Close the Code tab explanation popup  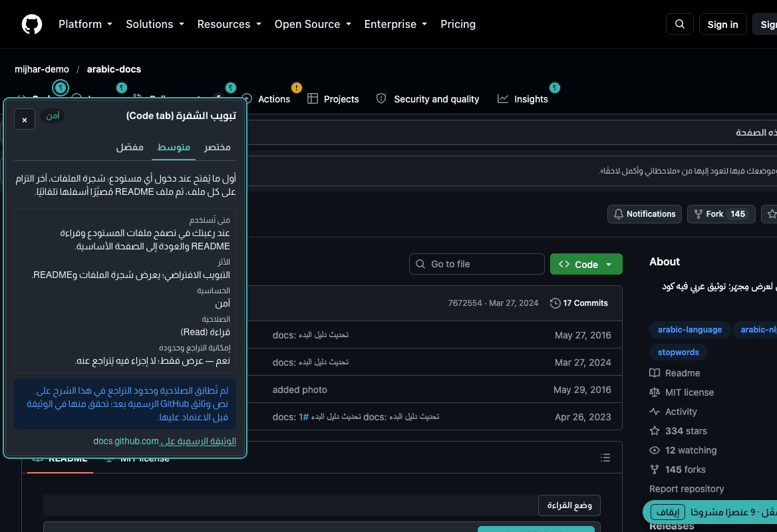point(25,120)
